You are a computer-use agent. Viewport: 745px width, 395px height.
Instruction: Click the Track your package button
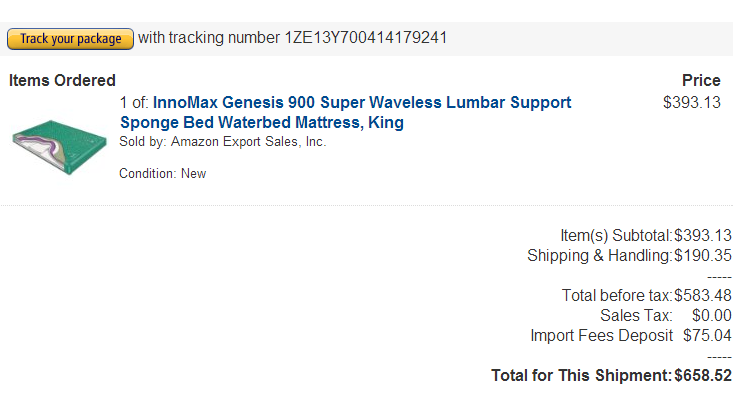click(70, 39)
